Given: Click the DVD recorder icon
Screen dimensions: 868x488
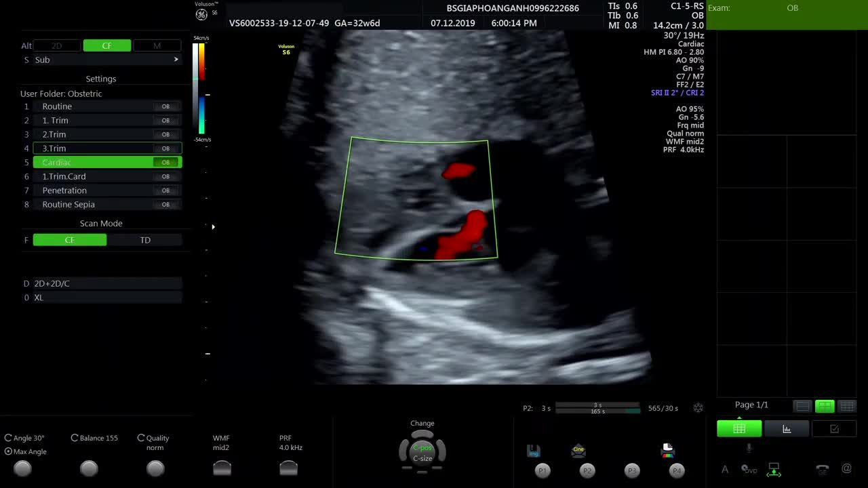Looking at the screenshot, I should coord(749,469).
